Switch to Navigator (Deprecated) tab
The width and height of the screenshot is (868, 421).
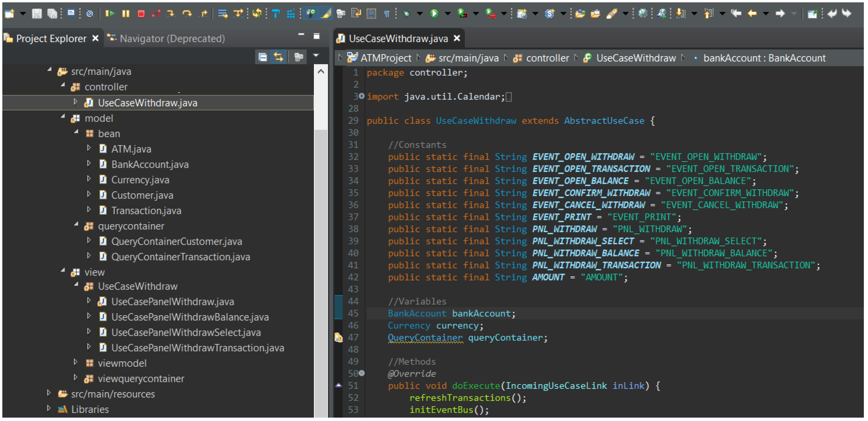click(172, 38)
